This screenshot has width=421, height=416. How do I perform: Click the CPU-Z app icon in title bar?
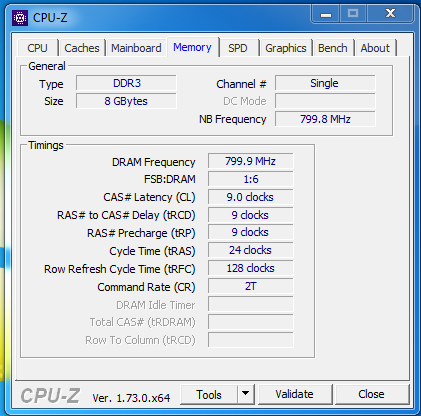20,18
